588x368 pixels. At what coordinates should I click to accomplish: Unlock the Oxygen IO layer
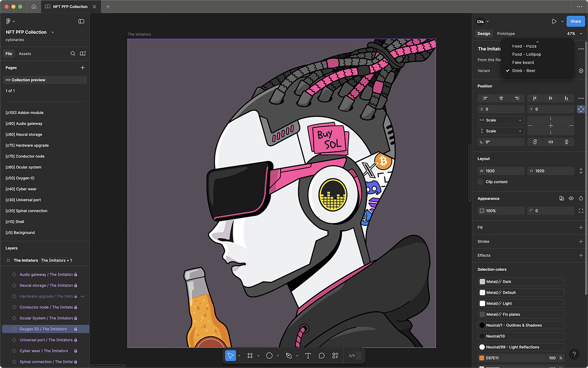coord(76,329)
